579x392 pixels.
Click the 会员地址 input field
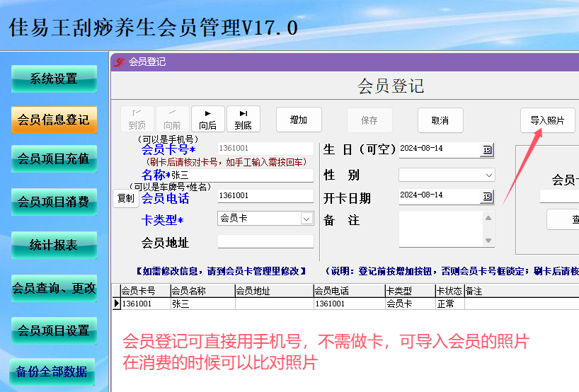(x=265, y=241)
